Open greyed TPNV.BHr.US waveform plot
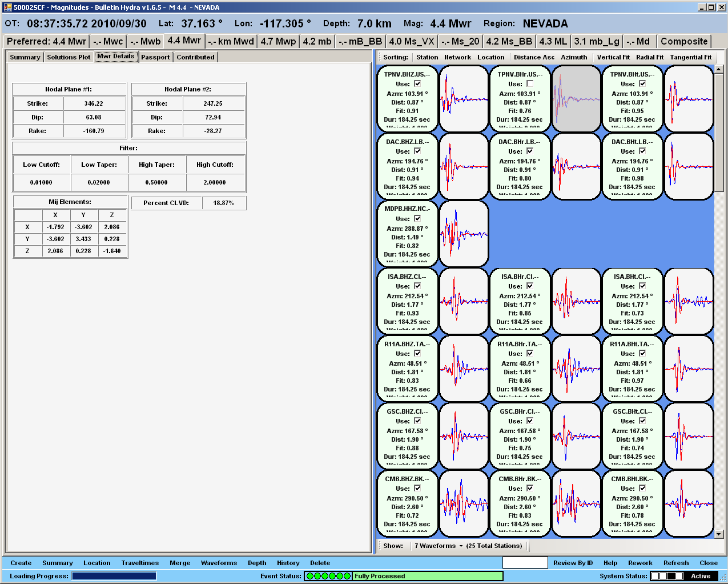The width and height of the screenshot is (728, 584). [577, 99]
